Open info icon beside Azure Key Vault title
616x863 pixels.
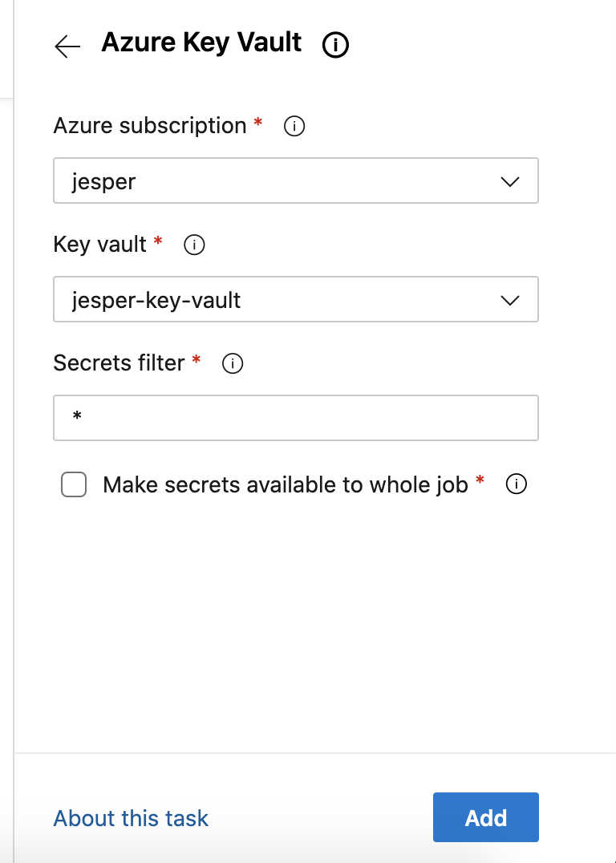(335, 46)
